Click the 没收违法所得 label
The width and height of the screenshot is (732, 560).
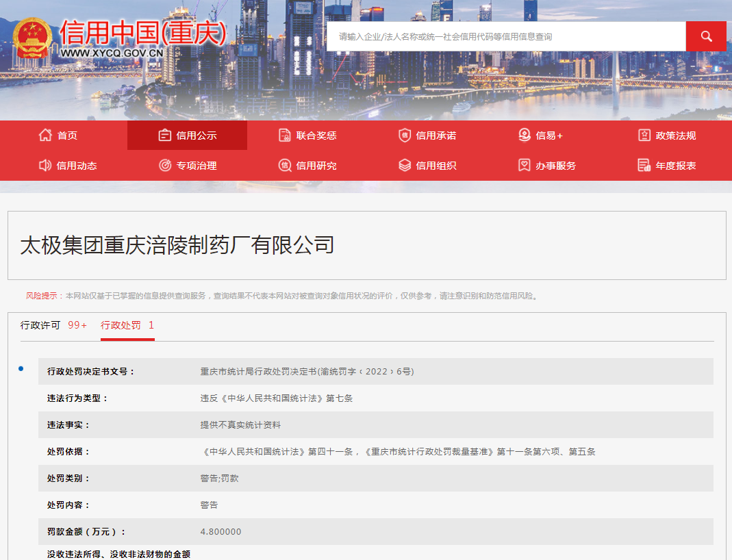(x=118, y=554)
